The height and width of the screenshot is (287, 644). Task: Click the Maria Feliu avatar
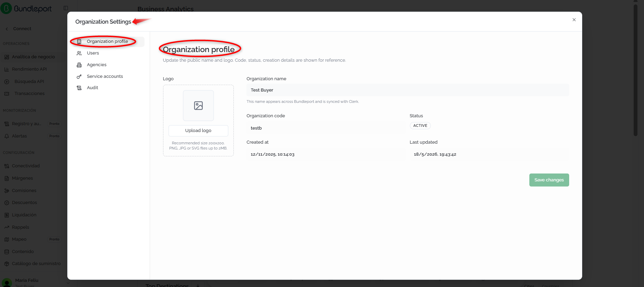[7, 283]
